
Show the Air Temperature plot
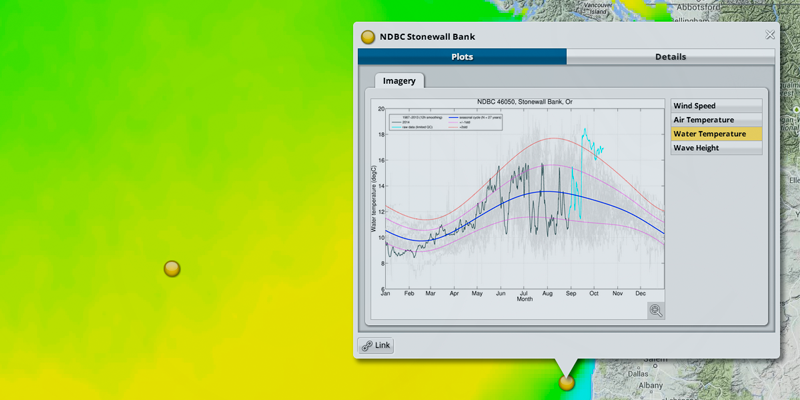click(x=716, y=120)
